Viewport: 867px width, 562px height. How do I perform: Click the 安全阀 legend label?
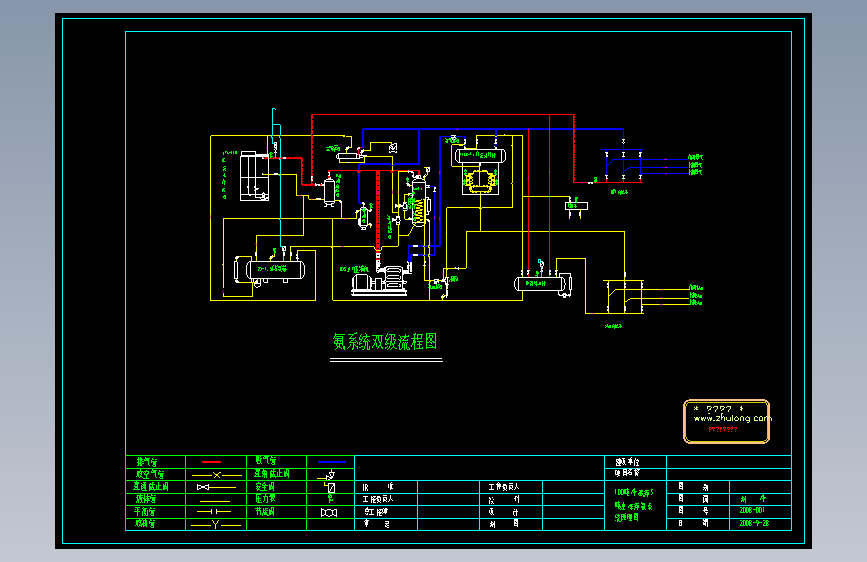(265, 487)
